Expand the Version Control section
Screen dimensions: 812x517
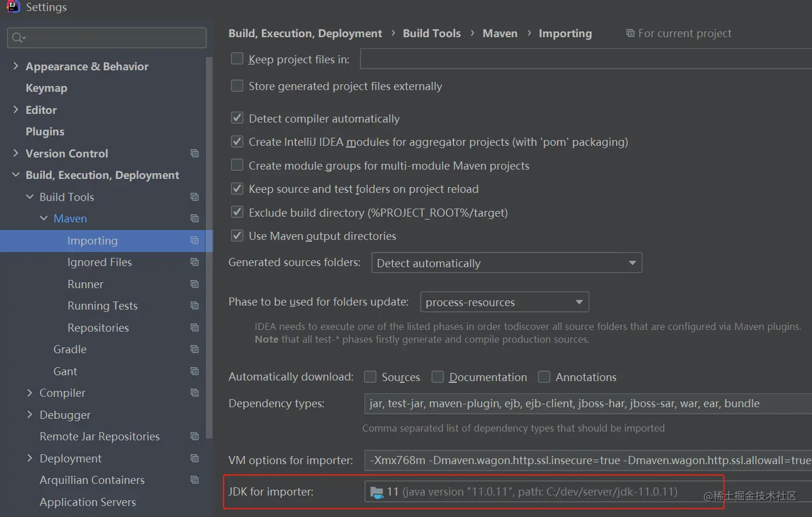16,153
